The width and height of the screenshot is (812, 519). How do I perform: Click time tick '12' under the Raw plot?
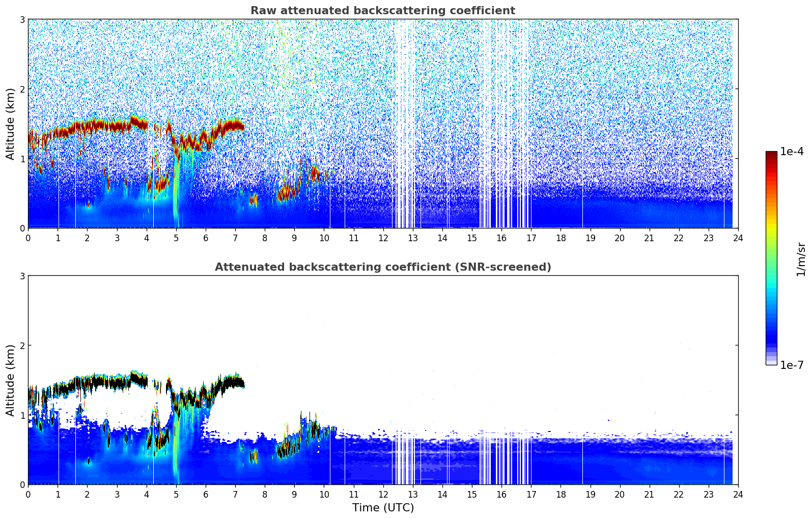[383, 238]
